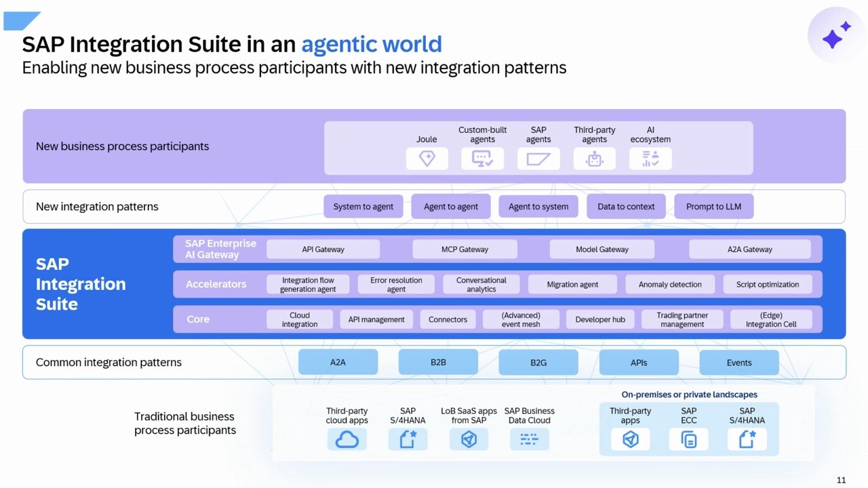Click the Script optimization box
868x488 pixels.
pyautogui.click(x=768, y=285)
